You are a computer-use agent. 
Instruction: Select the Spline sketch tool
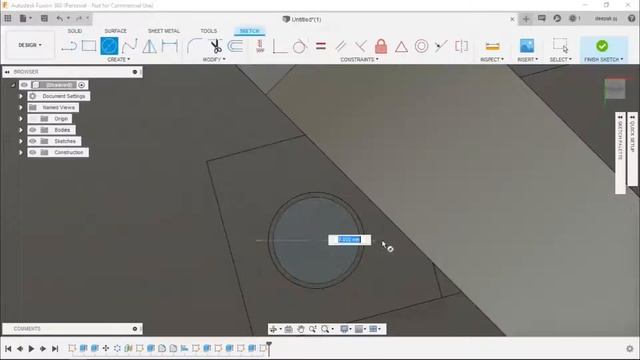click(x=129, y=46)
